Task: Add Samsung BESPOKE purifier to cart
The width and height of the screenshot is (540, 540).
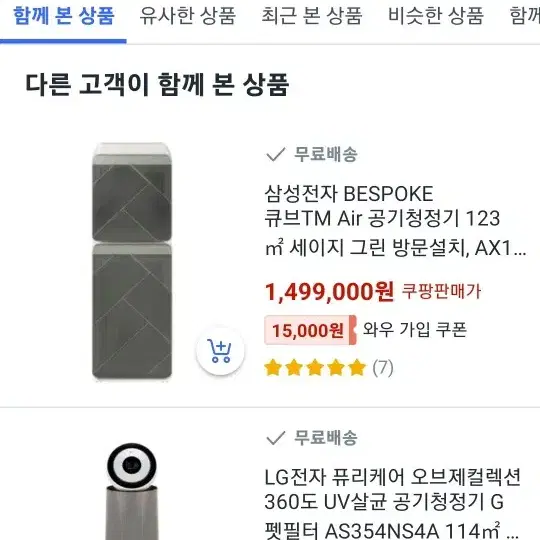Action: pos(220,351)
